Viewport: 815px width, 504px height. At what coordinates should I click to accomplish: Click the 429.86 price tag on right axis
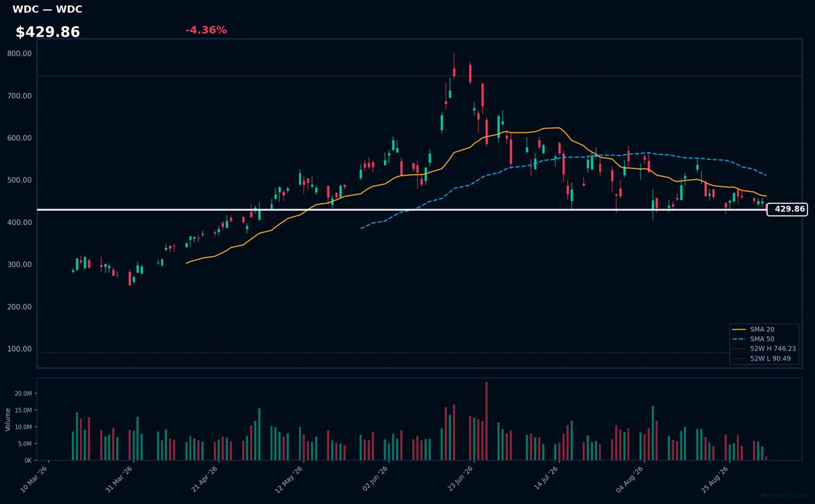[787, 209]
